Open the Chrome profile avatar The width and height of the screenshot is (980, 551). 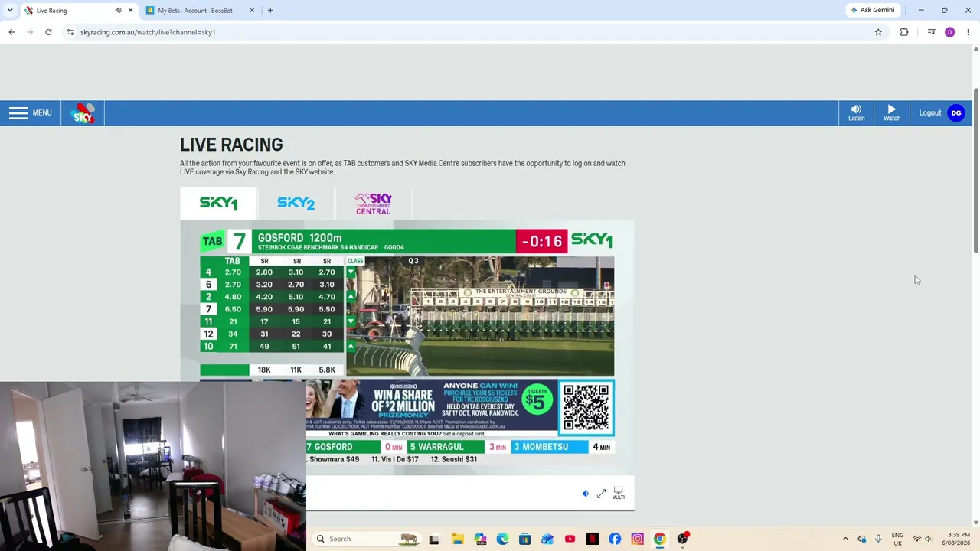click(x=949, y=32)
